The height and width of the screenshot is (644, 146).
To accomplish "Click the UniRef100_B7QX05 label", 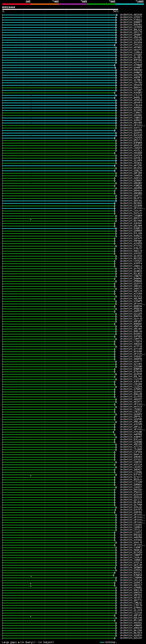I will coord(131,371).
